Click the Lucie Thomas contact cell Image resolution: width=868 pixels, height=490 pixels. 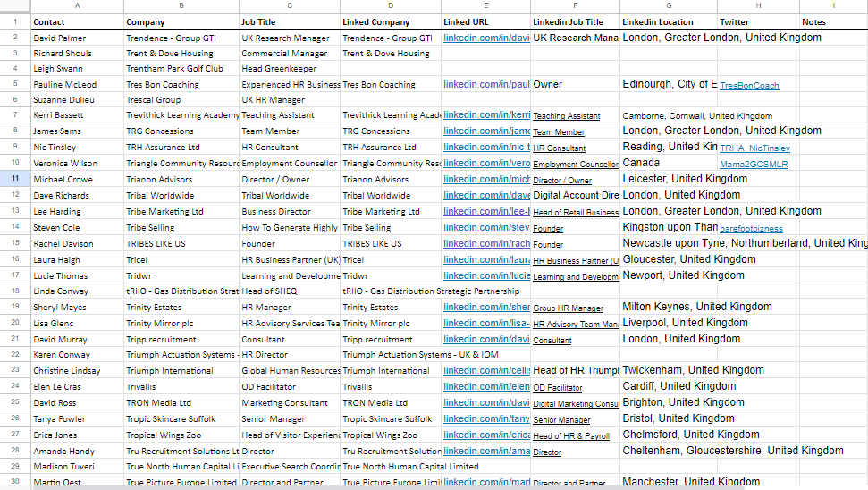tap(77, 275)
